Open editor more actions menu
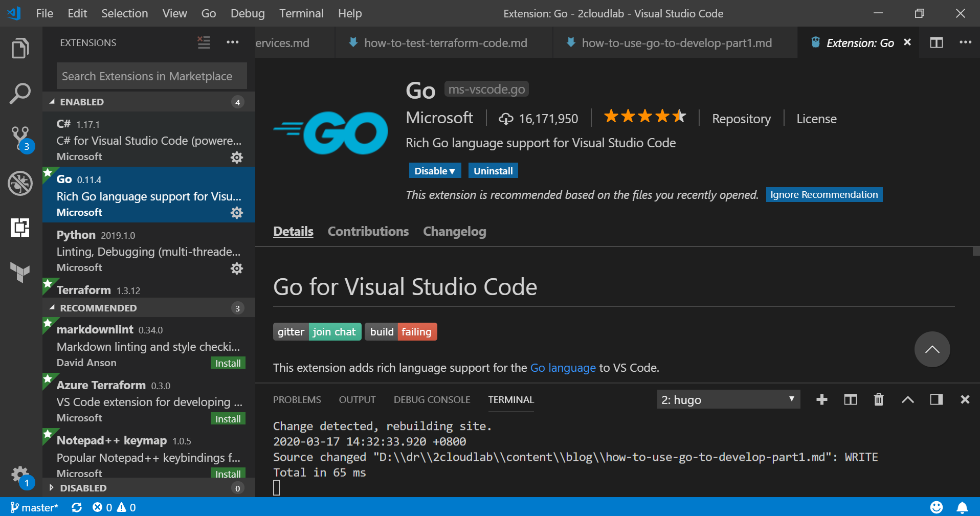The height and width of the screenshot is (516, 980). pos(965,42)
